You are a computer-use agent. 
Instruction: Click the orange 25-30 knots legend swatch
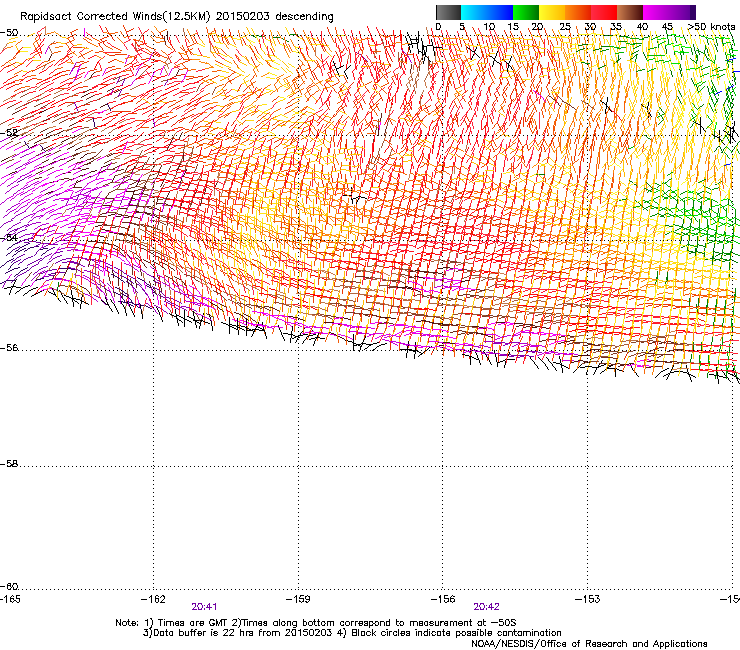point(578,12)
